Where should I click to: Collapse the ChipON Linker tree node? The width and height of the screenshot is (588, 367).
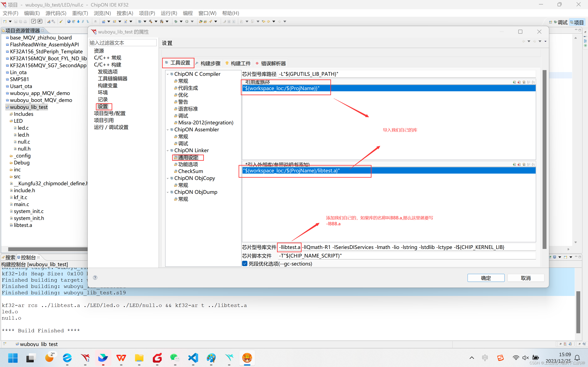tap(168, 151)
